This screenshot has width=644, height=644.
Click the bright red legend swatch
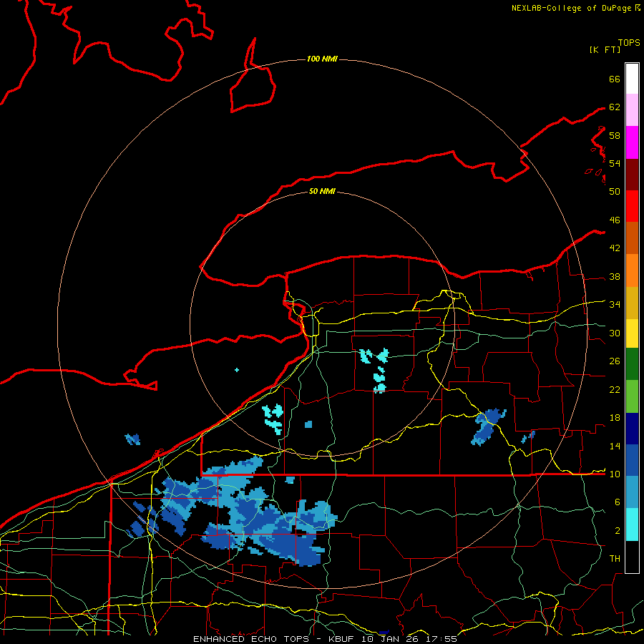(632, 206)
